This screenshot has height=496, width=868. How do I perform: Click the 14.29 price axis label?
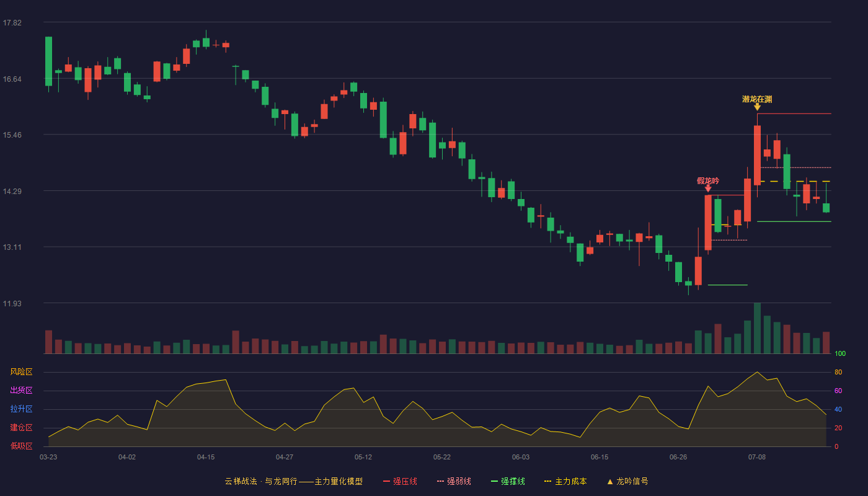click(12, 191)
